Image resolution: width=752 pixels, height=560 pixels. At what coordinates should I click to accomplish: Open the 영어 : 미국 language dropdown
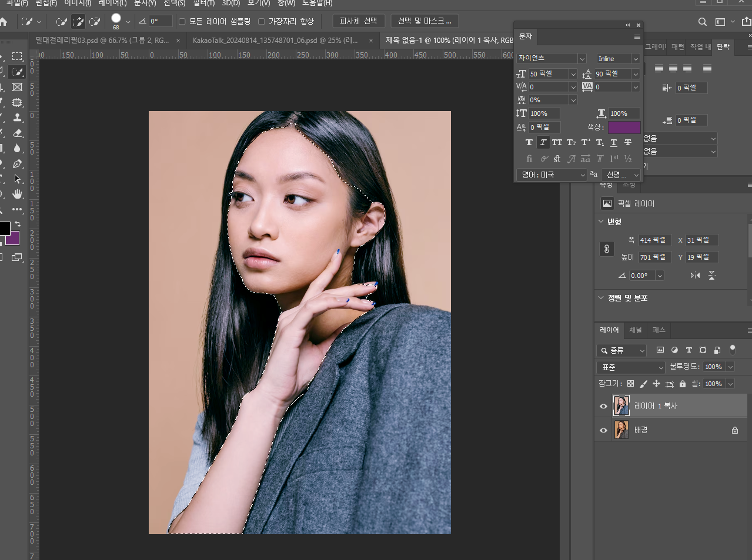point(552,175)
